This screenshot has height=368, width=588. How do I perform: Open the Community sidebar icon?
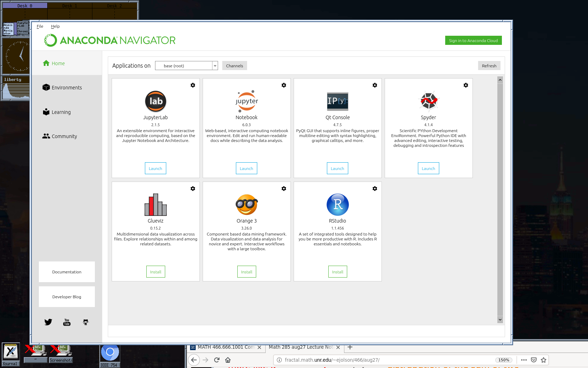[x=46, y=136]
